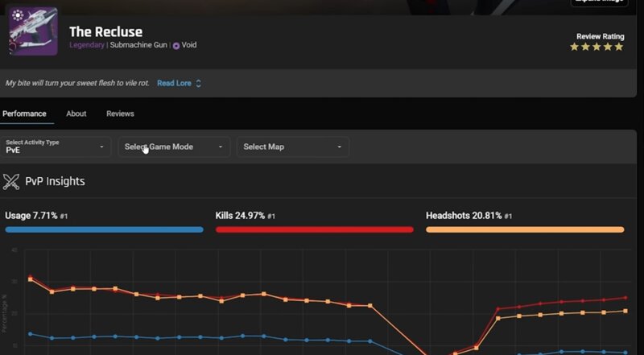Click the last red Kills chart point
The width and height of the screenshot is (644, 355).
(x=625, y=298)
